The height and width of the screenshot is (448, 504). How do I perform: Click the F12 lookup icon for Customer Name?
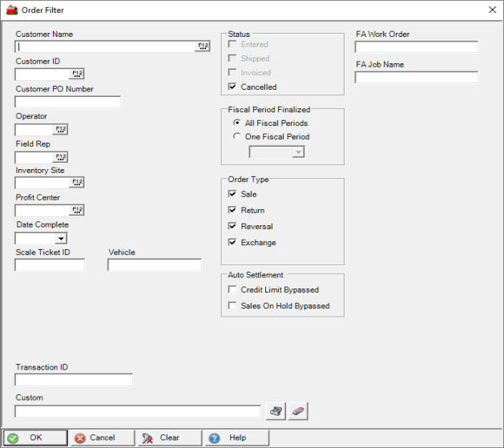[203, 47]
